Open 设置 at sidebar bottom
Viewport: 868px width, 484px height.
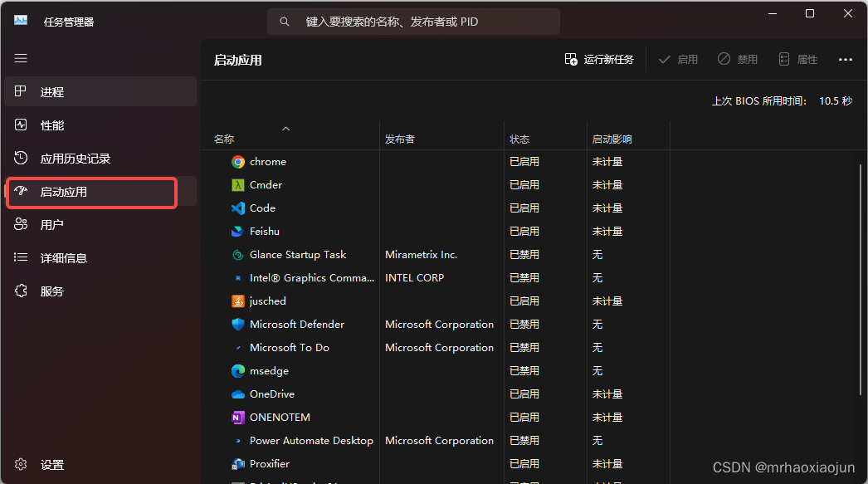pos(100,464)
